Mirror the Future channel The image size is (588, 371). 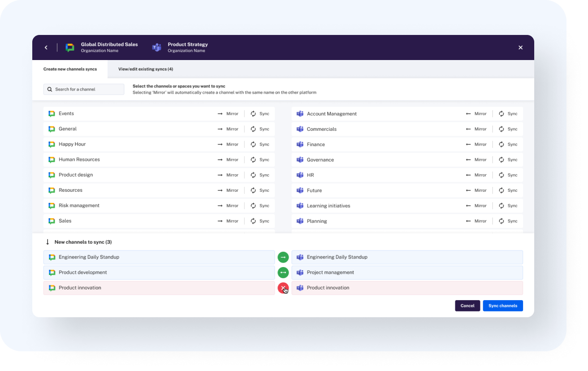pos(476,190)
